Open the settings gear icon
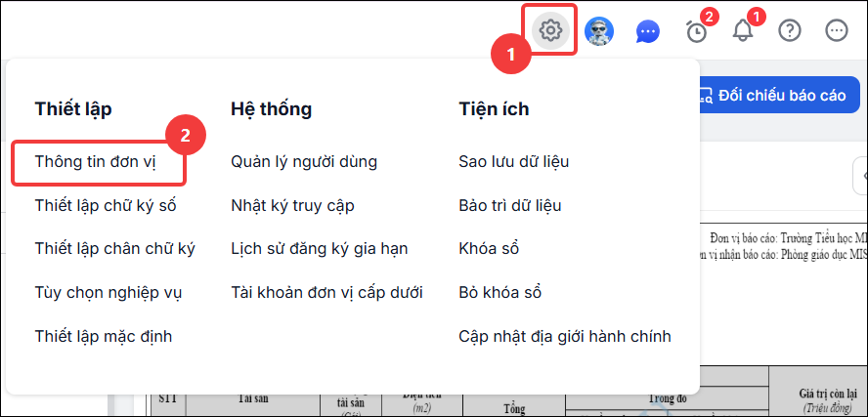This screenshot has width=868, height=417. [x=550, y=30]
